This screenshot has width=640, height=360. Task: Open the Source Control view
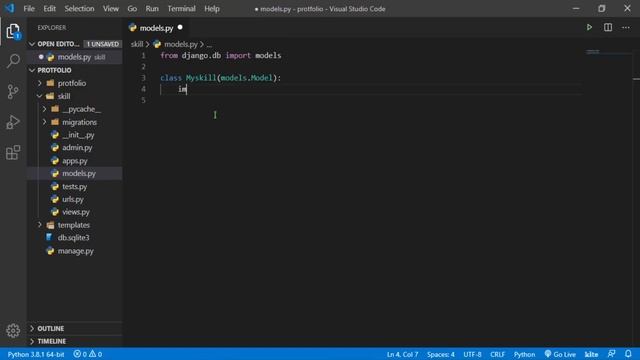[x=13, y=91]
